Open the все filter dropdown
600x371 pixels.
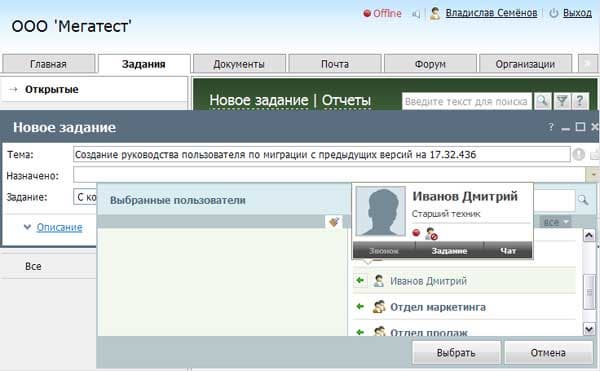coord(556,222)
